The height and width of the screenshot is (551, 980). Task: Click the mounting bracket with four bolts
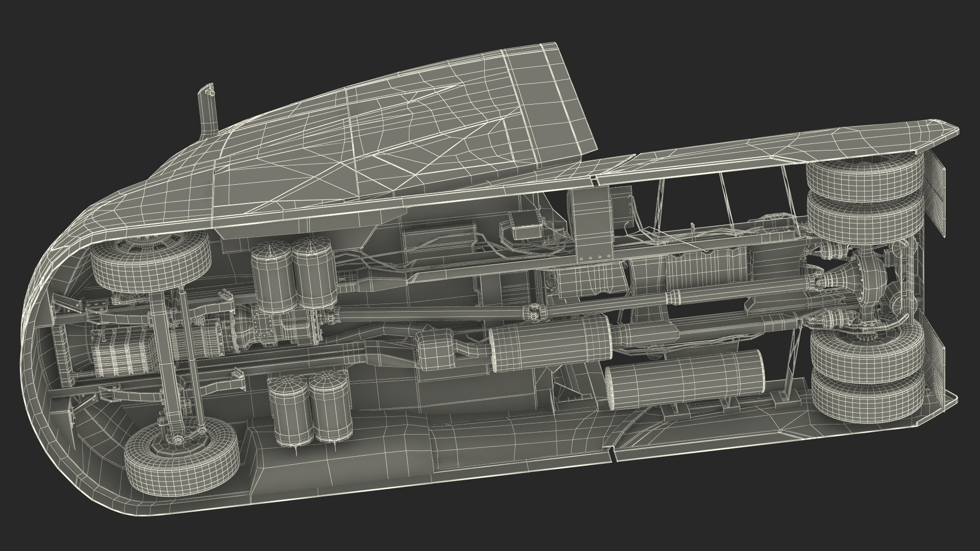592,230
